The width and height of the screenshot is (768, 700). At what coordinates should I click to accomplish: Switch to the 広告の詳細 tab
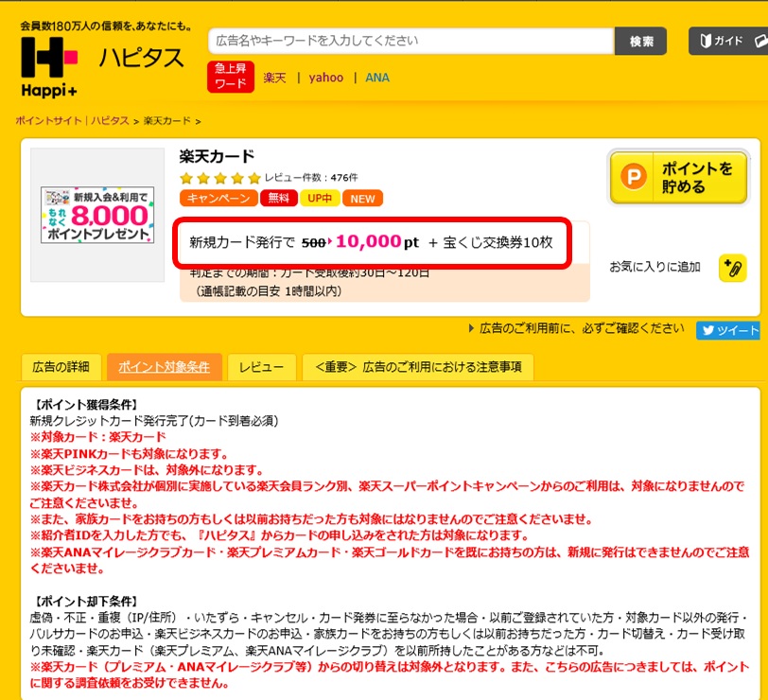(x=61, y=367)
